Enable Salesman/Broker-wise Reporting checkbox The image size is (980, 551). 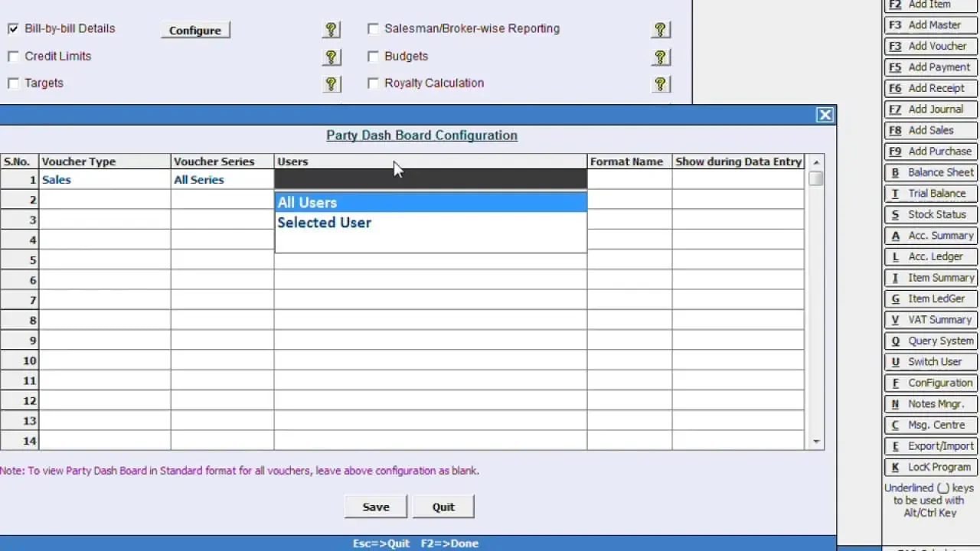click(373, 29)
